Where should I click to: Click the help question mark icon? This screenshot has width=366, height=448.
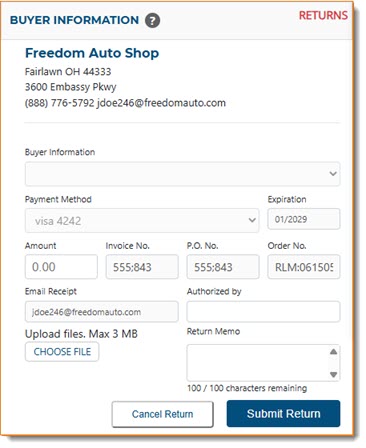pyautogui.click(x=152, y=21)
